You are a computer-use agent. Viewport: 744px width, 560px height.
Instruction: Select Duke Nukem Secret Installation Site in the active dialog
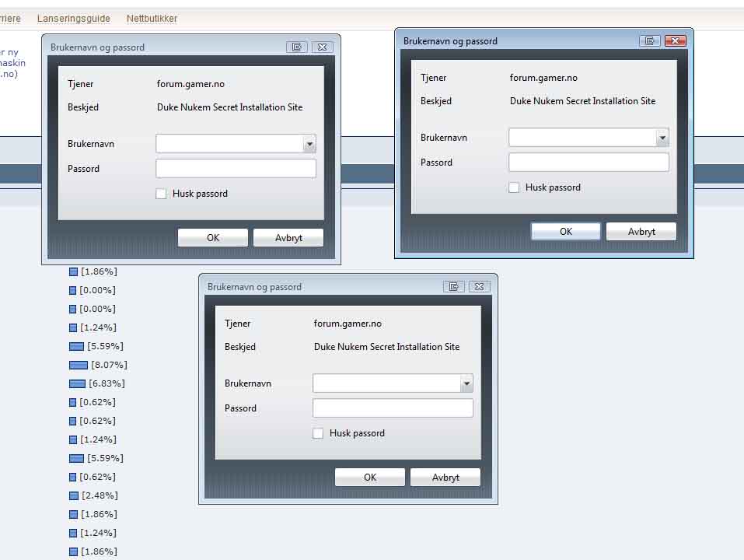click(x=582, y=101)
